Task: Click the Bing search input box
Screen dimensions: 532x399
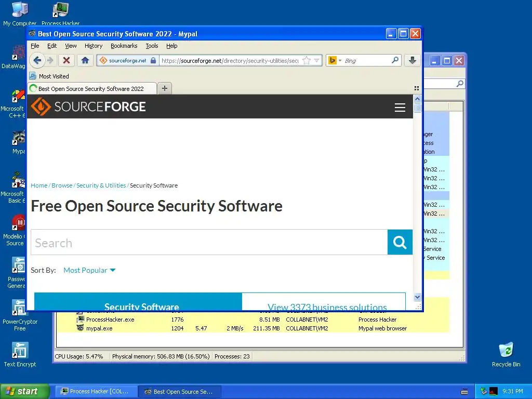Action: click(x=366, y=60)
